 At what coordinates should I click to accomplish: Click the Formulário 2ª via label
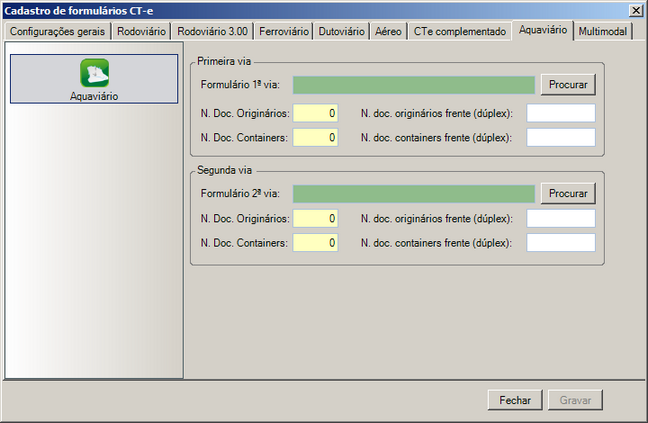point(240,193)
